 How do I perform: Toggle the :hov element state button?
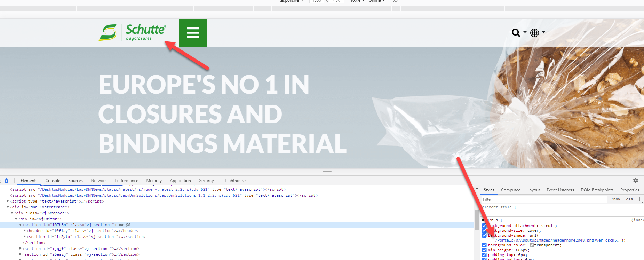pyautogui.click(x=616, y=199)
